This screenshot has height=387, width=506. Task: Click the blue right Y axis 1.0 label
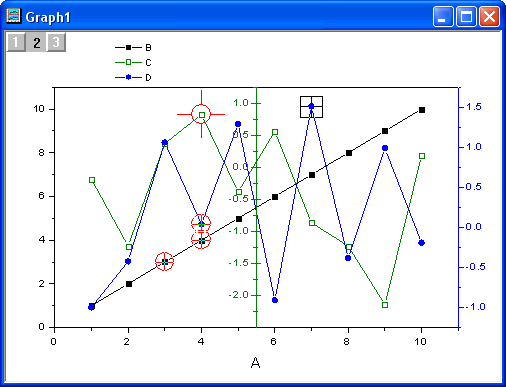(474, 147)
